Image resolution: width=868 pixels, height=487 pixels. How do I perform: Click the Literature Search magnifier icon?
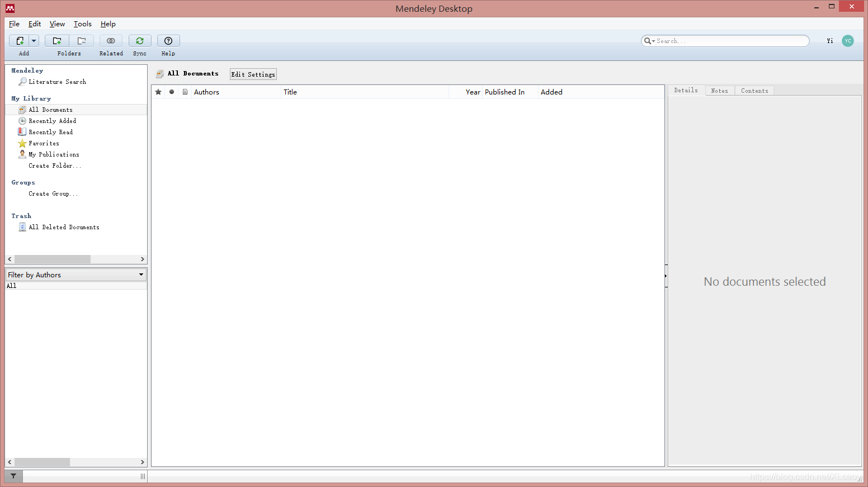(22, 82)
